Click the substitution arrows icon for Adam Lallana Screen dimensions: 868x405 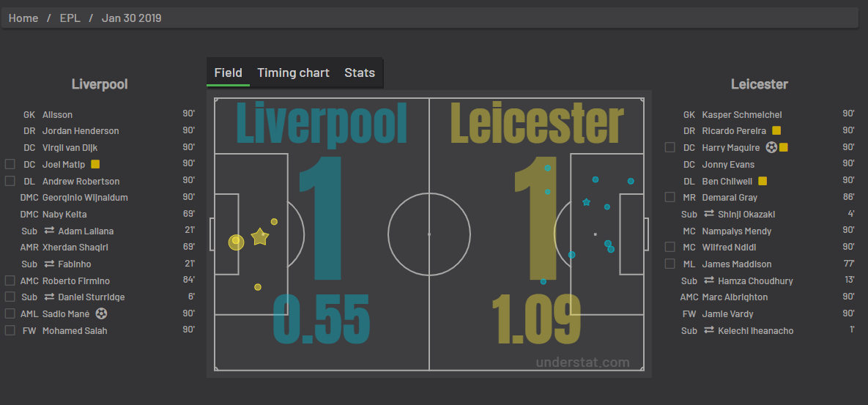(49, 231)
